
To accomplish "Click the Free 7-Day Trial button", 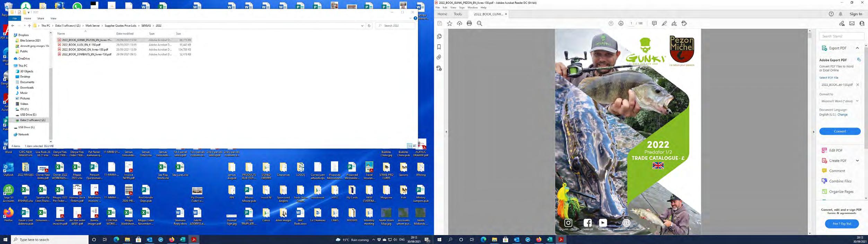I will [x=842, y=224].
